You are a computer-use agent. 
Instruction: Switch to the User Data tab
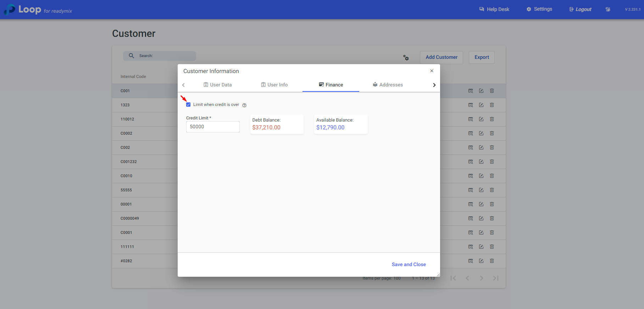(x=217, y=85)
